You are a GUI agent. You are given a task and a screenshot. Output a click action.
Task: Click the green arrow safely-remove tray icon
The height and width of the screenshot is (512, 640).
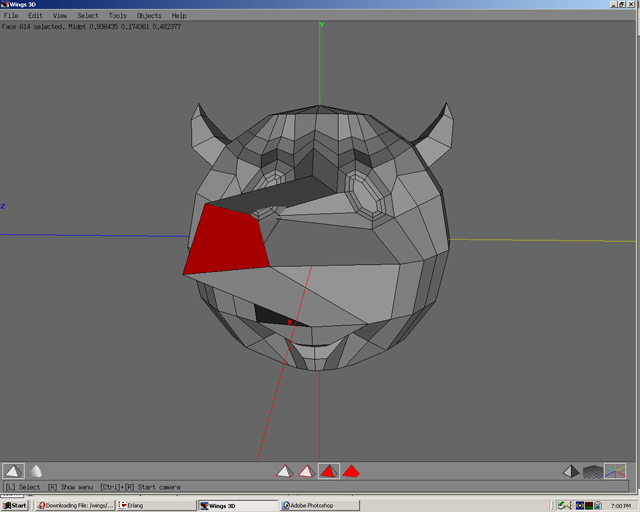(x=562, y=505)
